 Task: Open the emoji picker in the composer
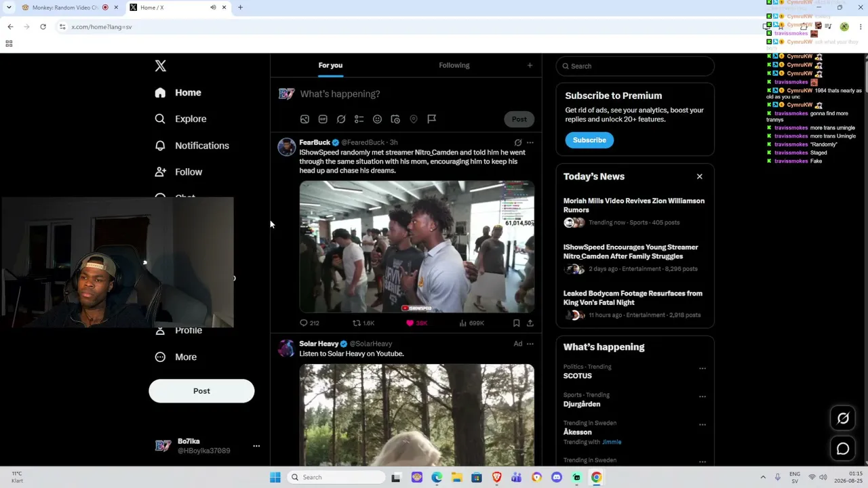point(377,119)
